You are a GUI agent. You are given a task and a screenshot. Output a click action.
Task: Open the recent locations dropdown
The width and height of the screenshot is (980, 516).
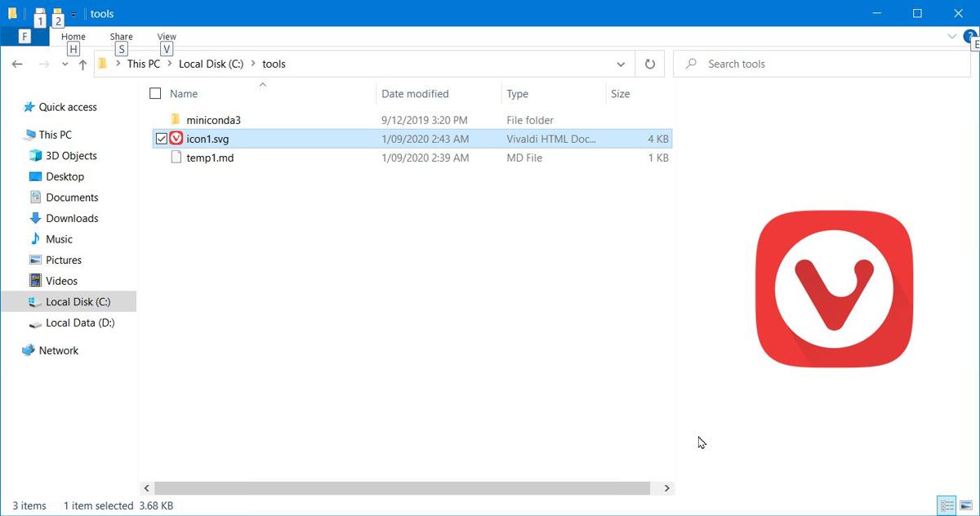pos(65,64)
